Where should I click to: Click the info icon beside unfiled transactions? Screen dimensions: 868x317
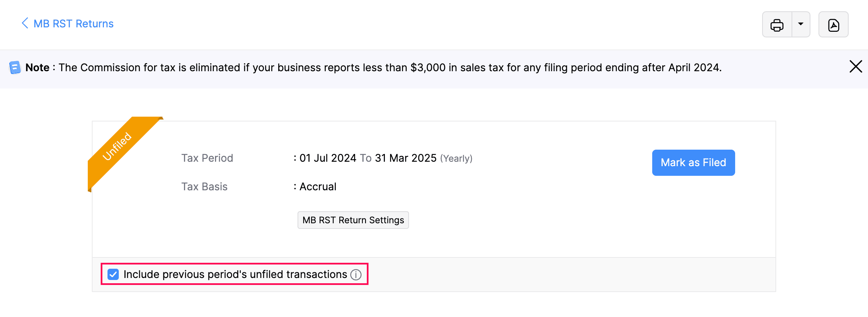tap(356, 275)
